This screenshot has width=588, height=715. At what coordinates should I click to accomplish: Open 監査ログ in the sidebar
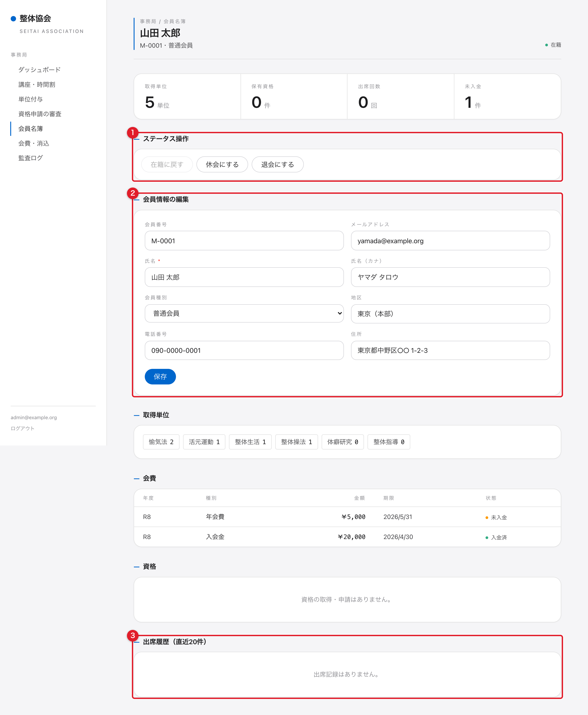(31, 158)
